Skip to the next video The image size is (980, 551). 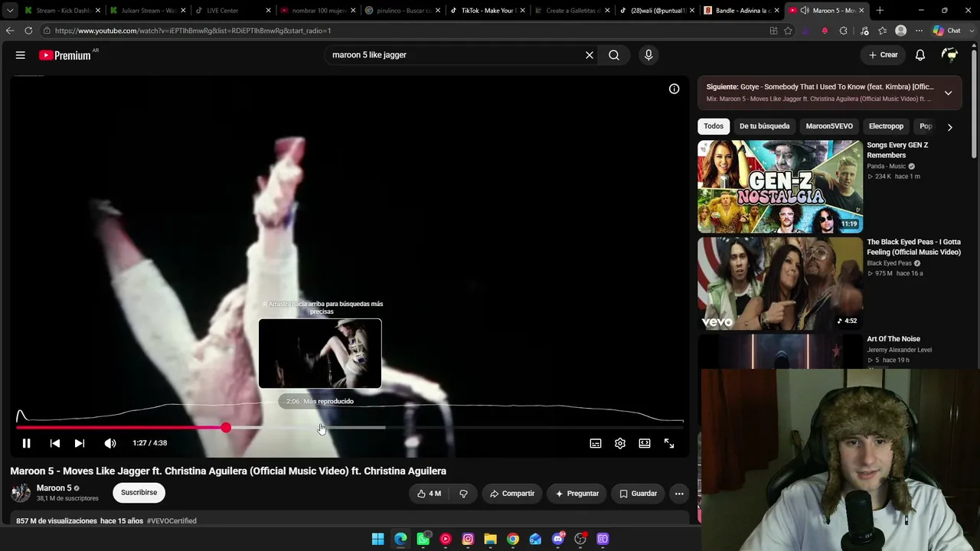[80, 443]
